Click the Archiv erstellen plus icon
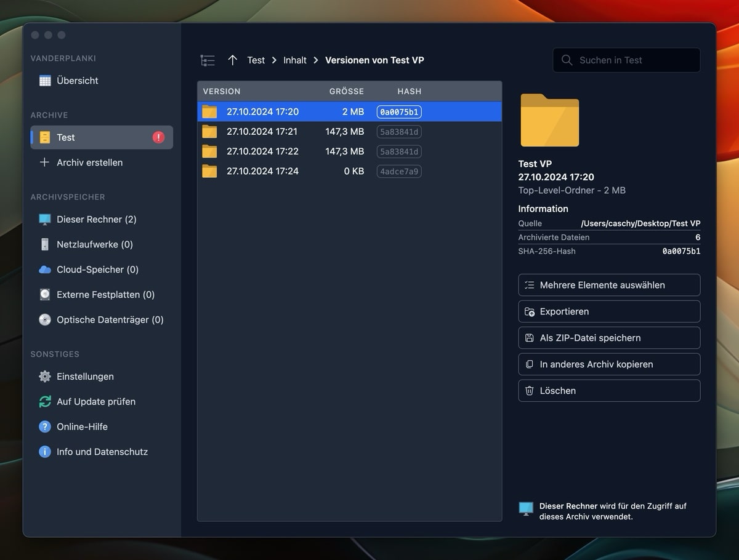Screen dimensions: 739x560 pyautogui.click(x=44, y=162)
